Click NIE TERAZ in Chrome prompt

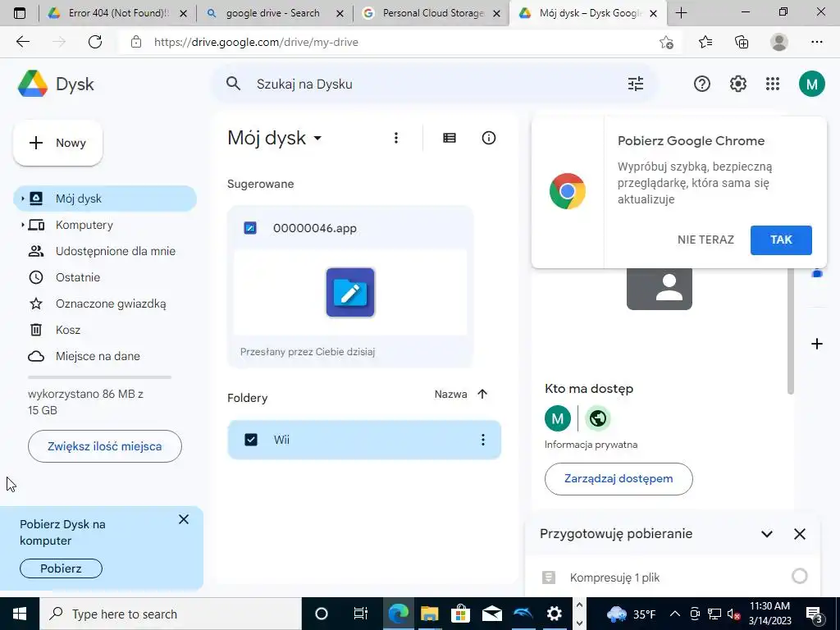pos(705,240)
